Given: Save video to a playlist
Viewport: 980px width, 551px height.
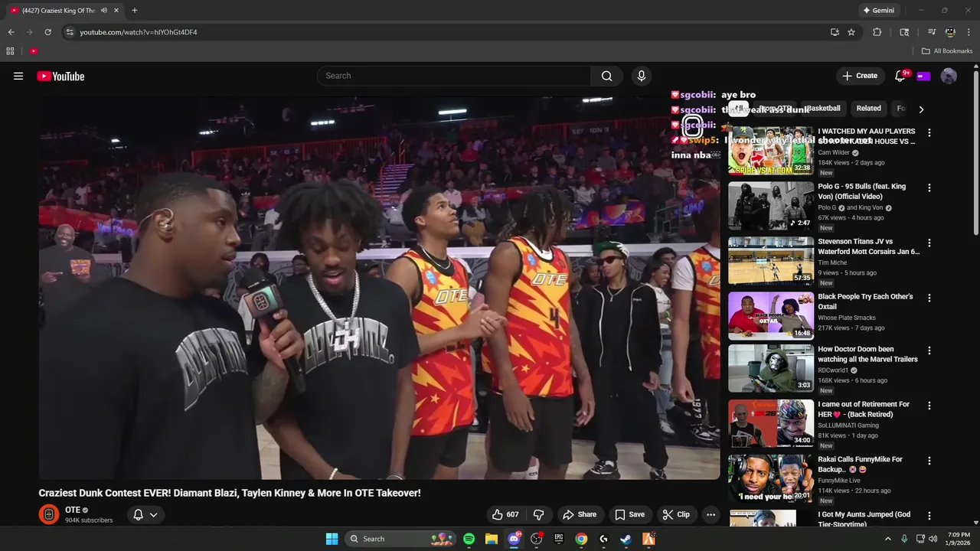Looking at the screenshot, I should point(630,514).
